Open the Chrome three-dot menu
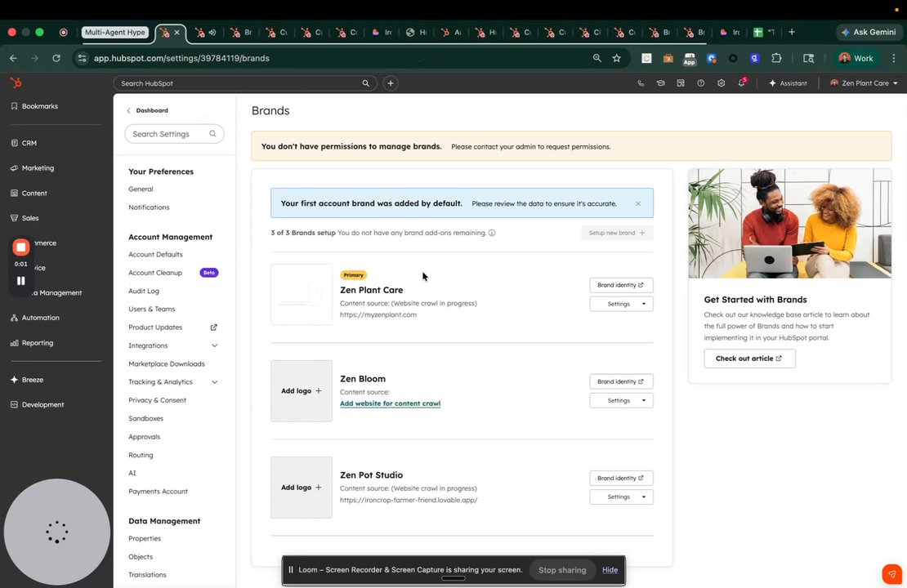Image resolution: width=907 pixels, height=588 pixels. tap(894, 58)
